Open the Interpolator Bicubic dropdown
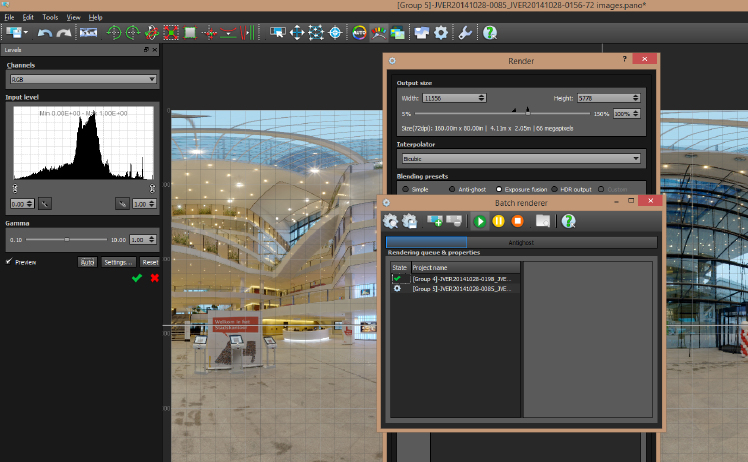Image resolution: width=748 pixels, height=462 pixels. click(521, 158)
